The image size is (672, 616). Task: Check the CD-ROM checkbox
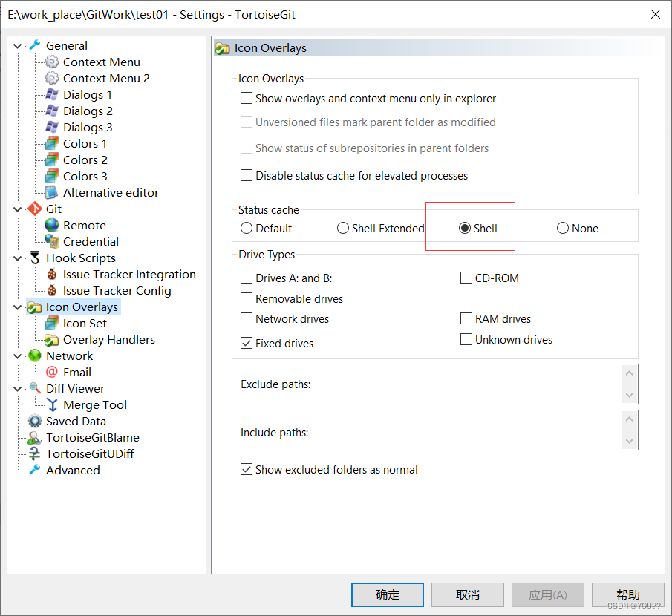coord(466,278)
